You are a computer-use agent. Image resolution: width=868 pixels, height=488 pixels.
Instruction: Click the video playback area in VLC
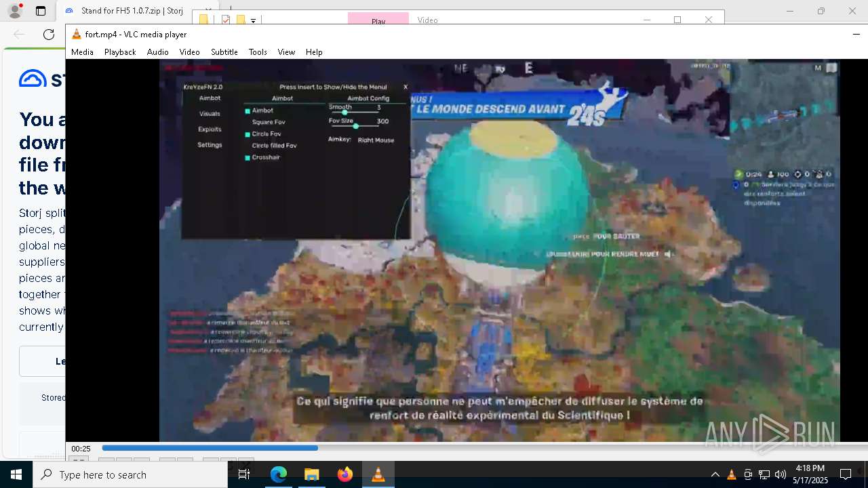499,251
